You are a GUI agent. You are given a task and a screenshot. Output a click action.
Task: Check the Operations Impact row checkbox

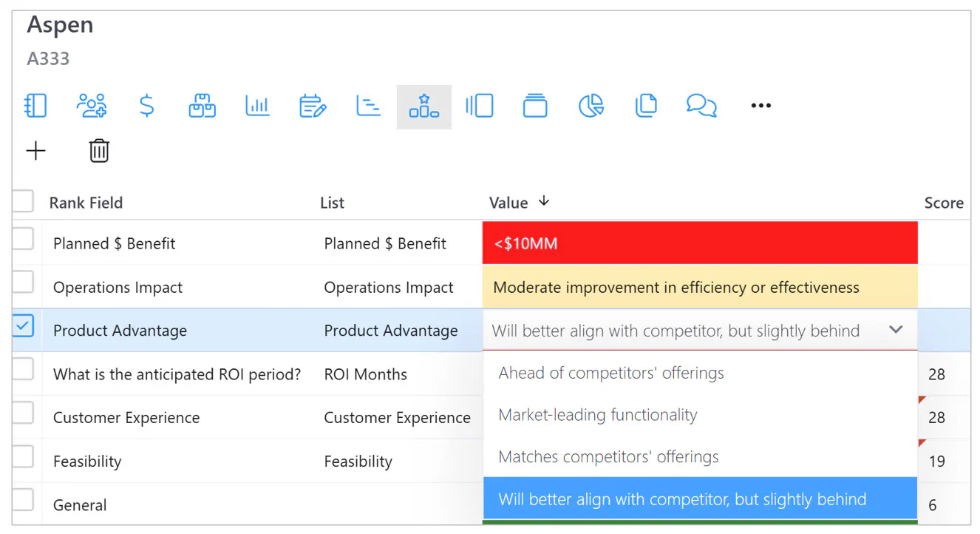(23, 283)
